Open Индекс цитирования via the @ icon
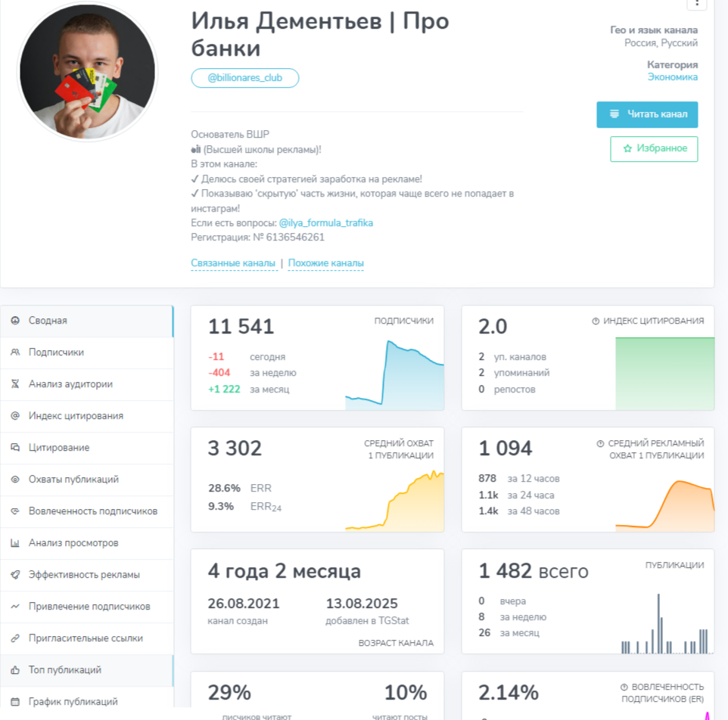The width and height of the screenshot is (728, 720). [15, 416]
